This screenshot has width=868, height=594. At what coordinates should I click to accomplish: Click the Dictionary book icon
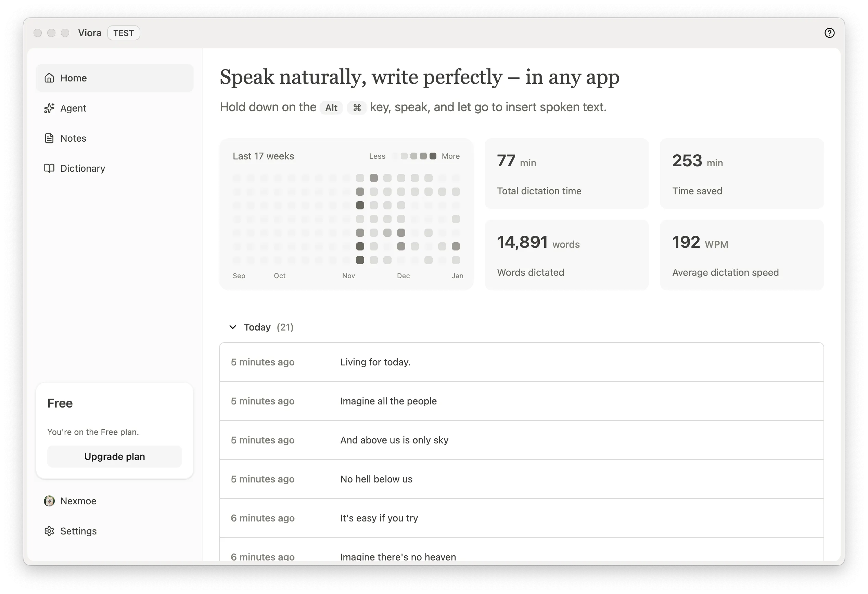point(49,168)
